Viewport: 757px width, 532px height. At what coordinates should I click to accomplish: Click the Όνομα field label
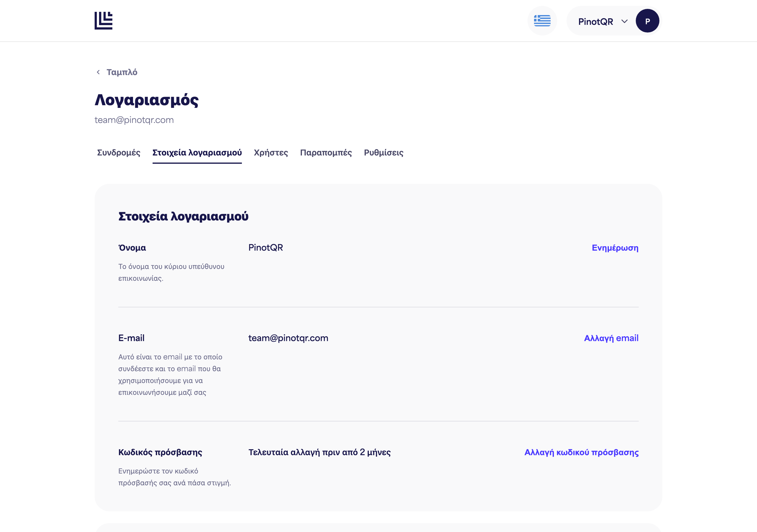[132, 248]
